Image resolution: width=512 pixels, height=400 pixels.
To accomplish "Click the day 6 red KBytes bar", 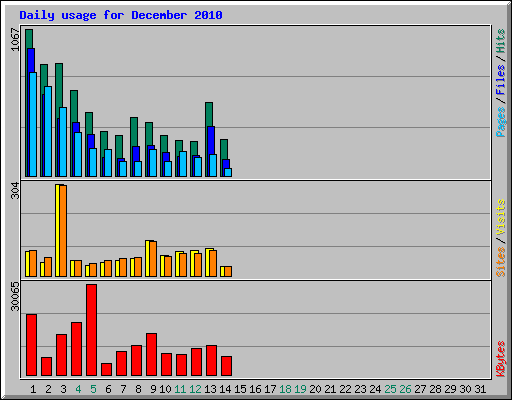I will coord(107,369).
